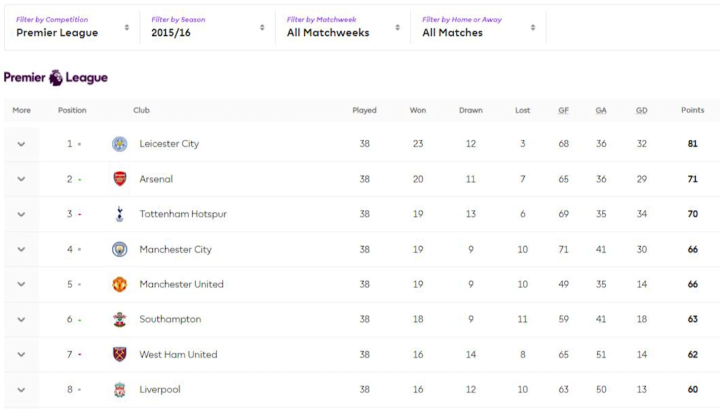Viewport: 720px width, 409px height.
Task: Click the Manchester City badge icon
Action: 120,249
